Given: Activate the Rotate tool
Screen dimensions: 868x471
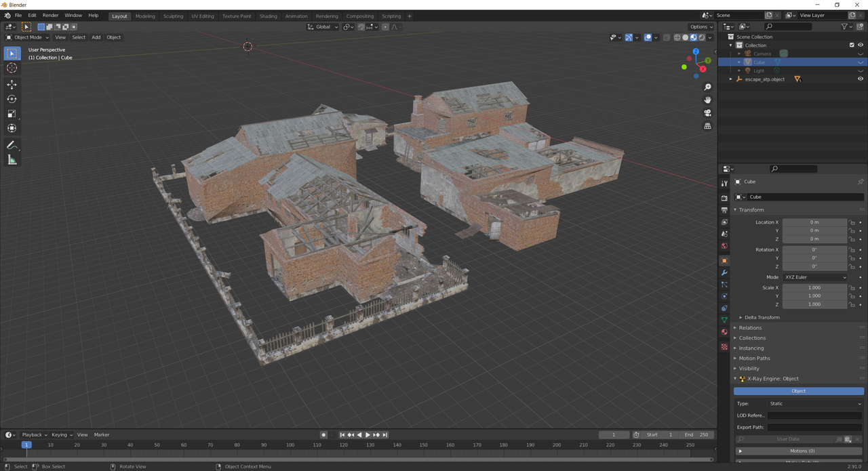Looking at the screenshot, I should [12, 99].
